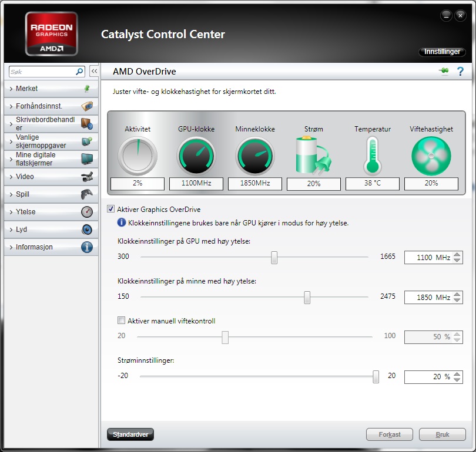Click the 2% Aktivitet readout
The width and height of the screenshot is (476, 452).
click(x=138, y=183)
